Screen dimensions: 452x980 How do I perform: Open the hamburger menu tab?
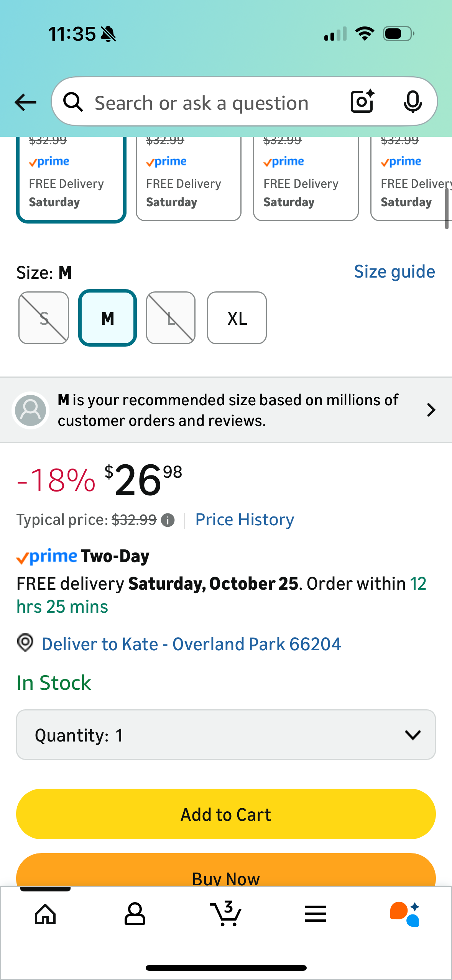point(316,914)
